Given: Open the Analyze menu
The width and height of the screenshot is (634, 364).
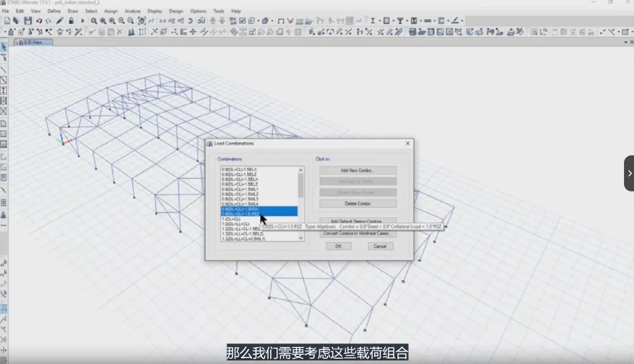Looking at the screenshot, I should click(x=133, y=11).
